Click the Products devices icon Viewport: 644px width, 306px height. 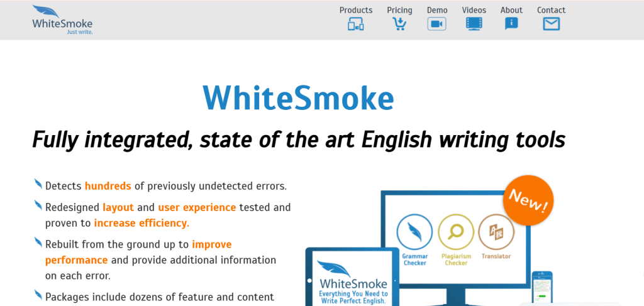click(x=356, y=25)
